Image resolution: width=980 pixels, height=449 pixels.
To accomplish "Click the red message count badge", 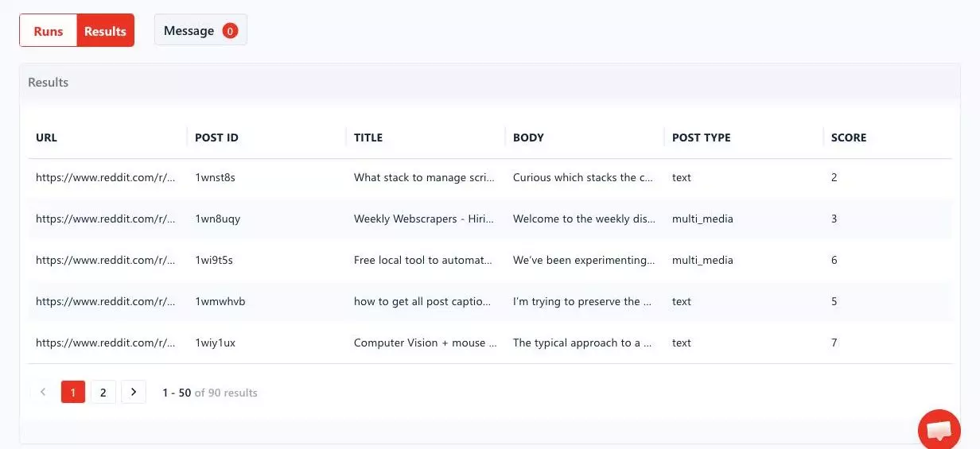I will click(x=230, y=31).
